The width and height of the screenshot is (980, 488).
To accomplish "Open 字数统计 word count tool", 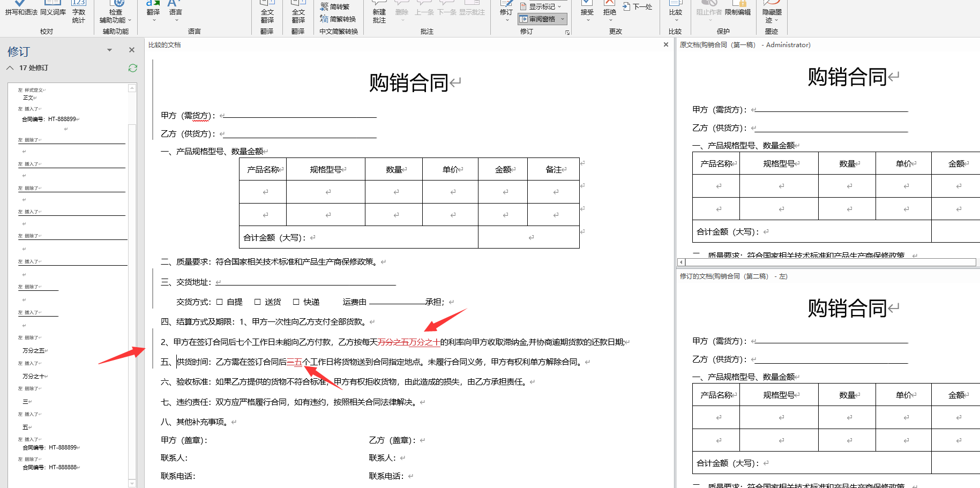I will (78, 12).
